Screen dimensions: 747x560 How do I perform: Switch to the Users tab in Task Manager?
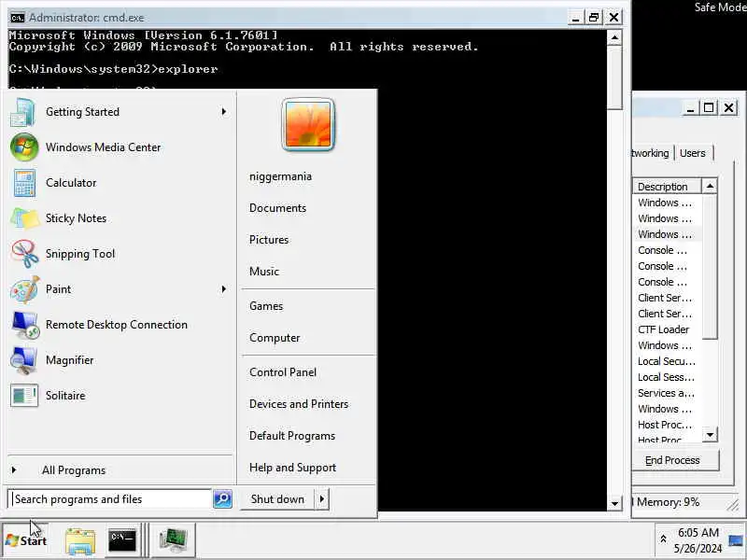pos(692,153)
